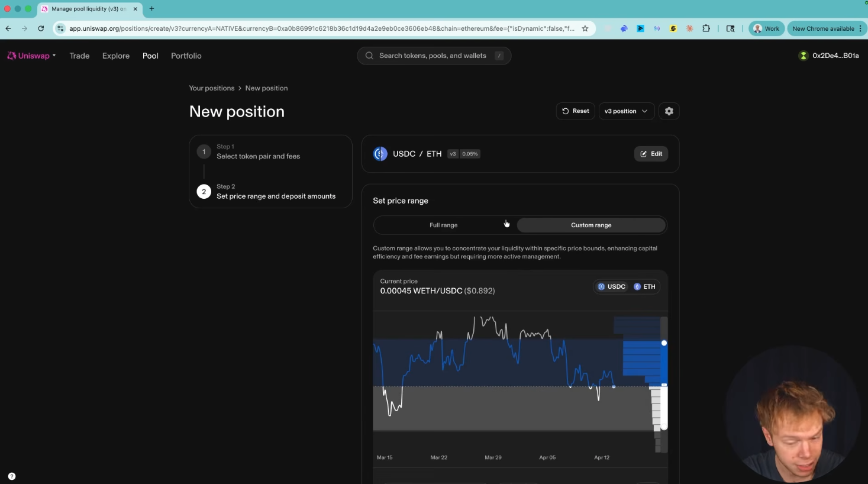Click the step 1 number circle
The width and height of the screenshot is (868, 484).
coord(204,151)
